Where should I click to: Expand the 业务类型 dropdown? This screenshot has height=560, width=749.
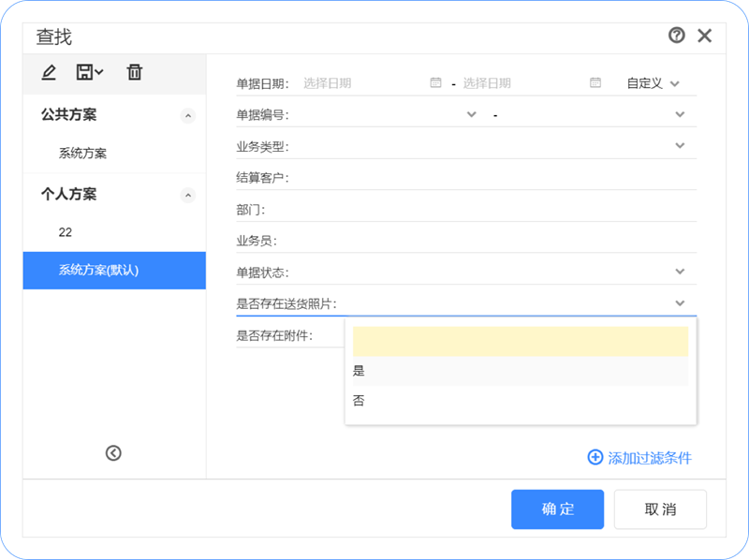(680, 146)
